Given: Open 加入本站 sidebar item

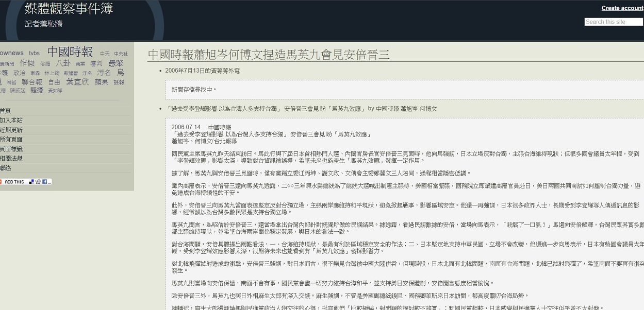Looking at the screenshot, I should tap(11, 120).
